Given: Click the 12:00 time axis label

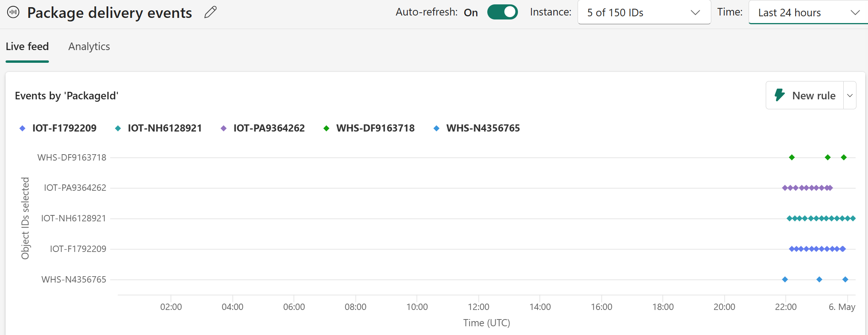Looking at the screenshot, I should pos(479,307).
